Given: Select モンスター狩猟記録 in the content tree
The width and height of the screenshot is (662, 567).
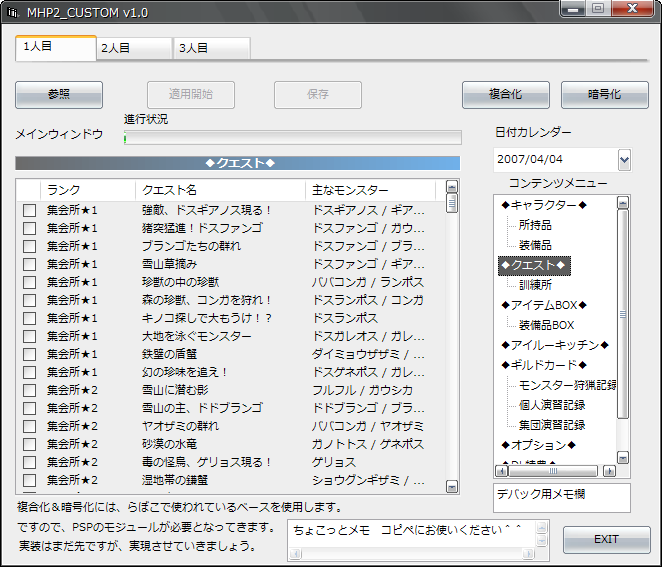Looking at the screenshot, I should pyautogui.click(x=567, y=385).
